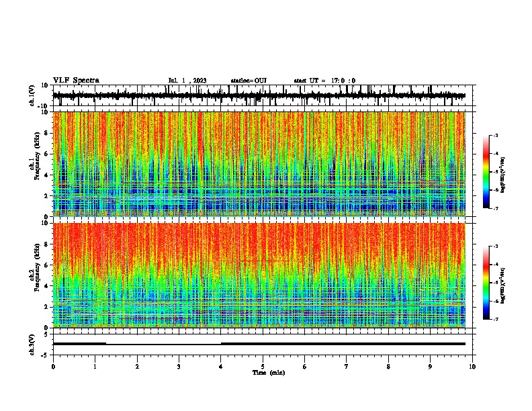The height and width of the screenshot is (411, 532).
Task: Click time axis tick label "9"
Action: point(430,367)
